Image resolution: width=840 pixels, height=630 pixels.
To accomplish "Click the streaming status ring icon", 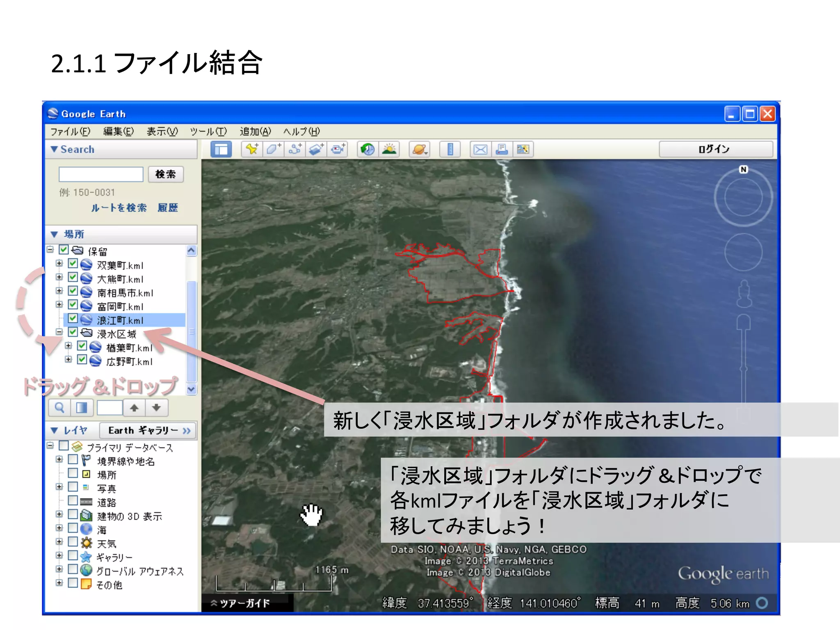I will 762,603.
